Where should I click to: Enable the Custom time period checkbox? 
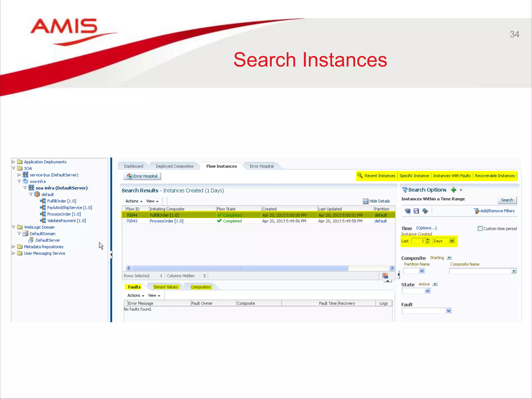click(480, 228)
